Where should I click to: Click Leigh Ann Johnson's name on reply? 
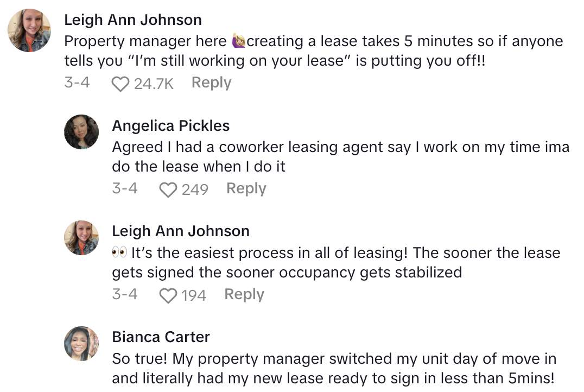coord(180,231)
